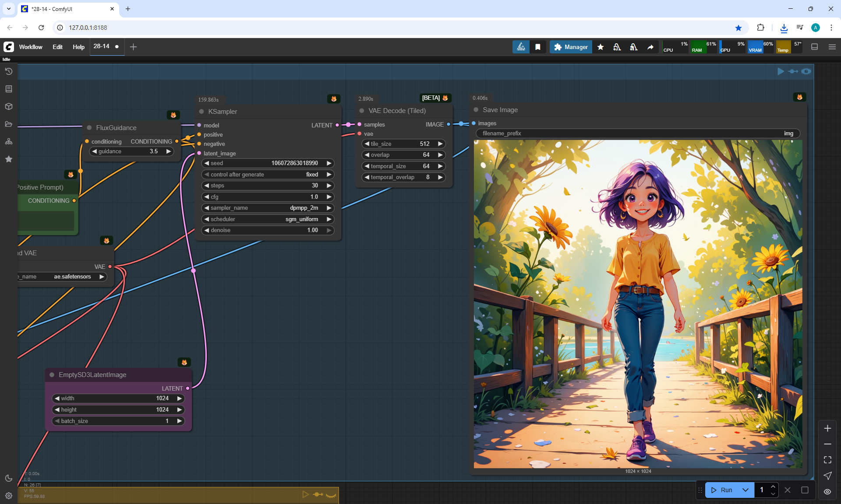Toggle link visibility eye icon
Image resolution: width=841 pixels, height=504 pixels.
[x=827, y=491]
